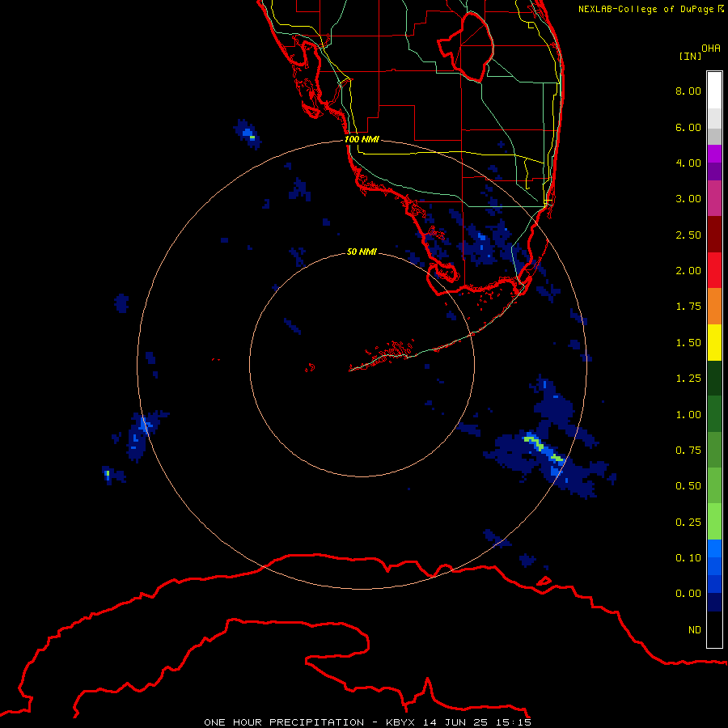The image size is (728, 728).
Task: Click the [IN] units label
Action: tap(690, 56)
